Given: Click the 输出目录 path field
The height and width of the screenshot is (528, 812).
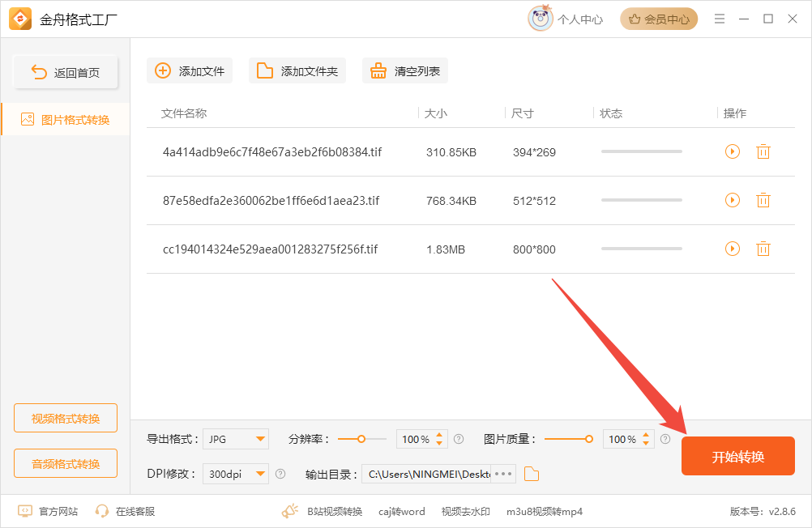Looking at the screenshot, I should point(426,474).
